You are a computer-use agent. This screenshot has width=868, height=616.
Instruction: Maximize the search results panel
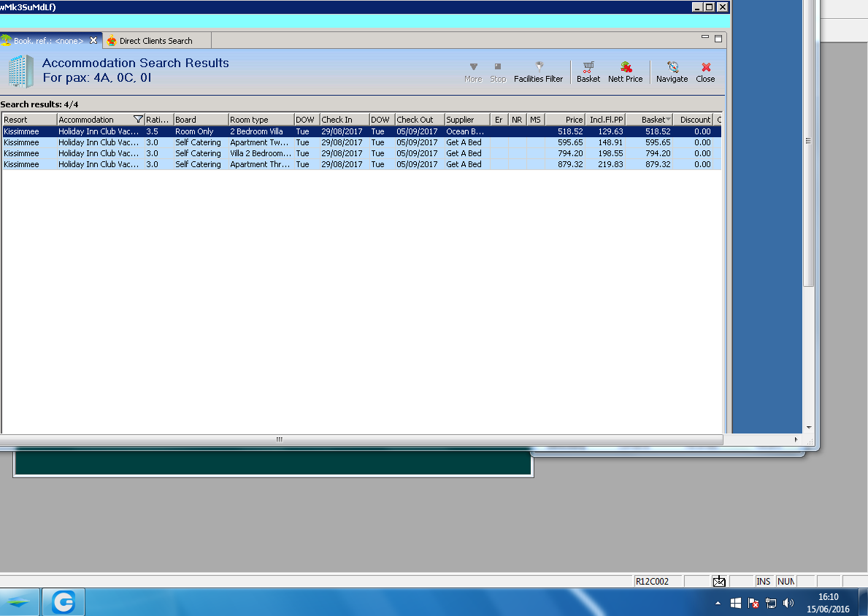(718, 39)
